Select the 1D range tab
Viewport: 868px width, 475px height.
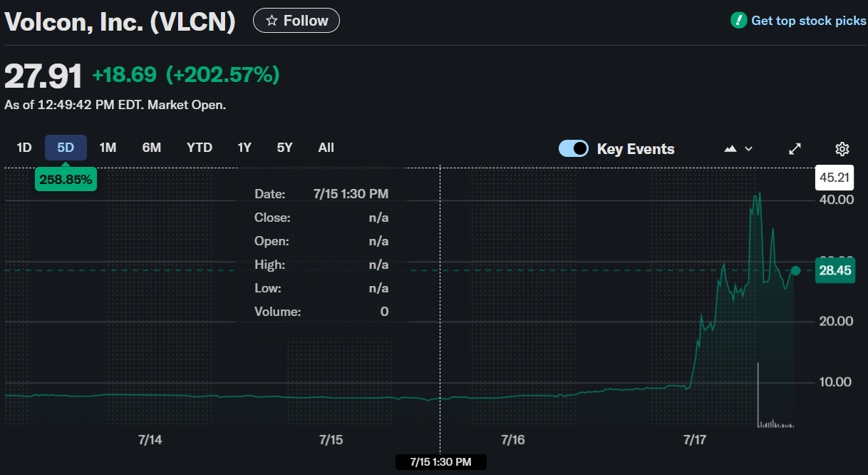click(24, 148)
